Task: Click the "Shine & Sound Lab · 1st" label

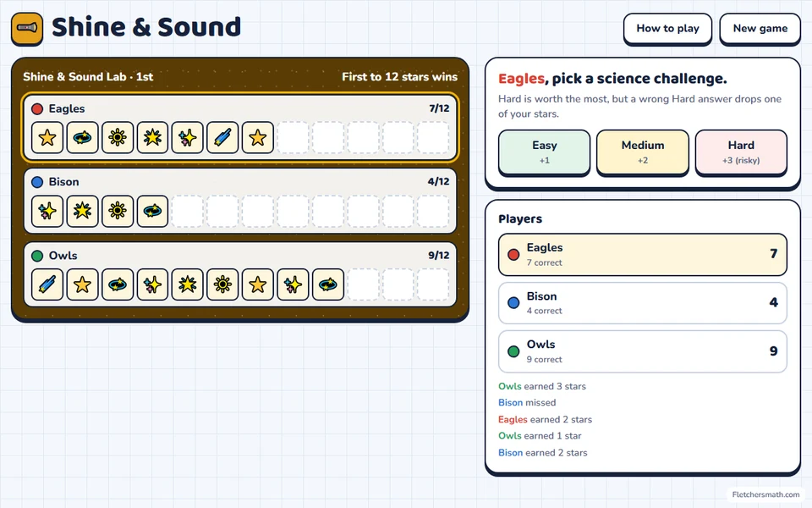Action: 88,77
